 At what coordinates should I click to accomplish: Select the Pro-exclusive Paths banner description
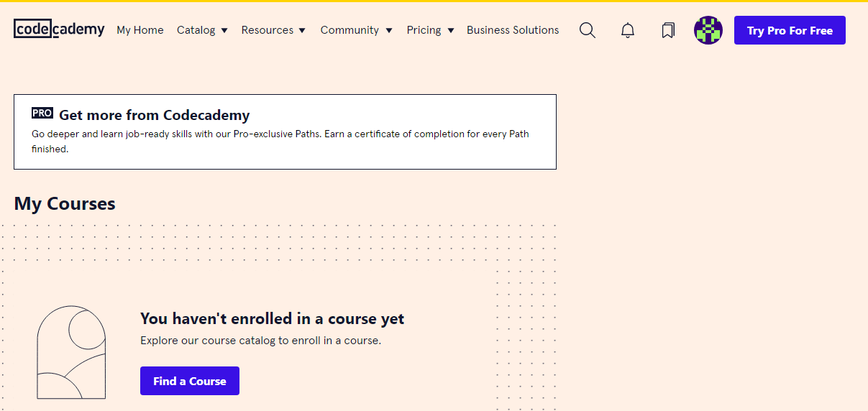click(280, 142)
